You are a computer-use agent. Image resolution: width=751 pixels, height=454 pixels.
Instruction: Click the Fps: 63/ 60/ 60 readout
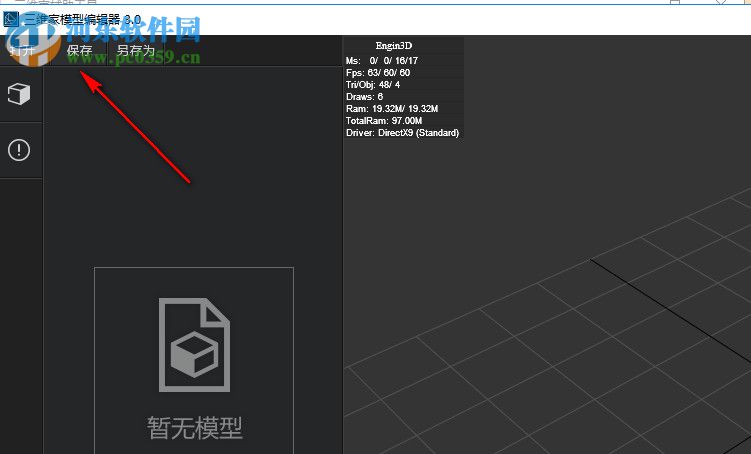click(378, 73)
